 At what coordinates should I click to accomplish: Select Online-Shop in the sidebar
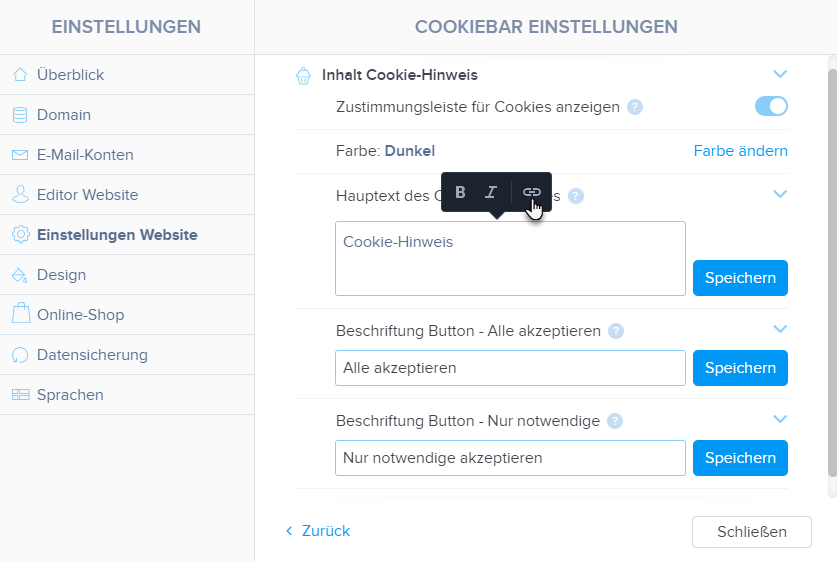pos(80,315)
